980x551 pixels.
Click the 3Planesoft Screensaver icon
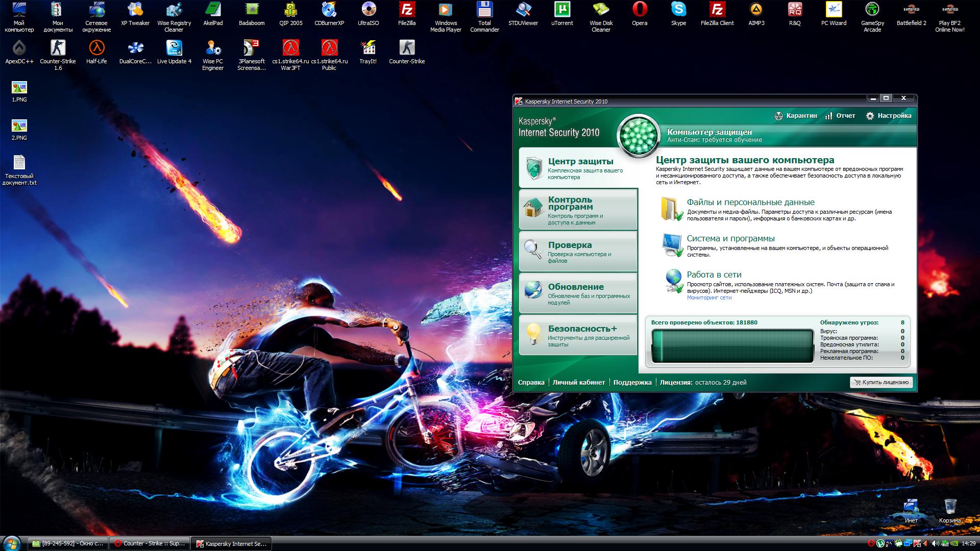tap(252, 56)
